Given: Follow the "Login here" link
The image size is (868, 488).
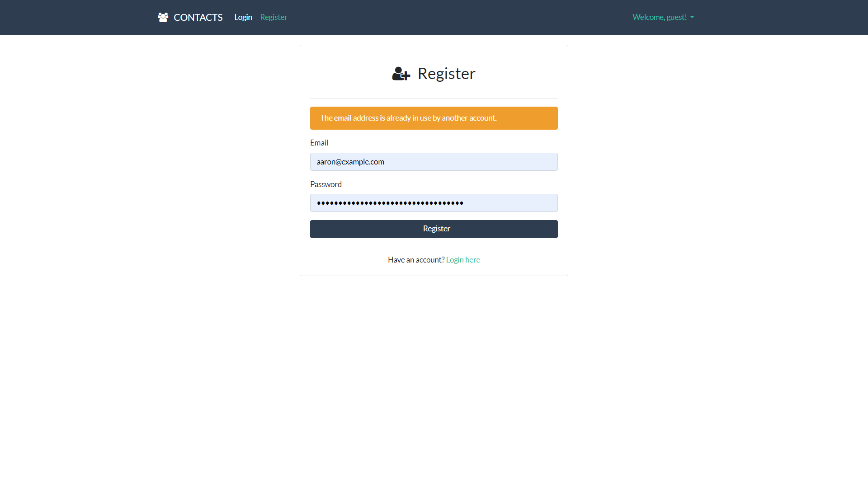Looking at the screenshot, I should coord(463,260).
